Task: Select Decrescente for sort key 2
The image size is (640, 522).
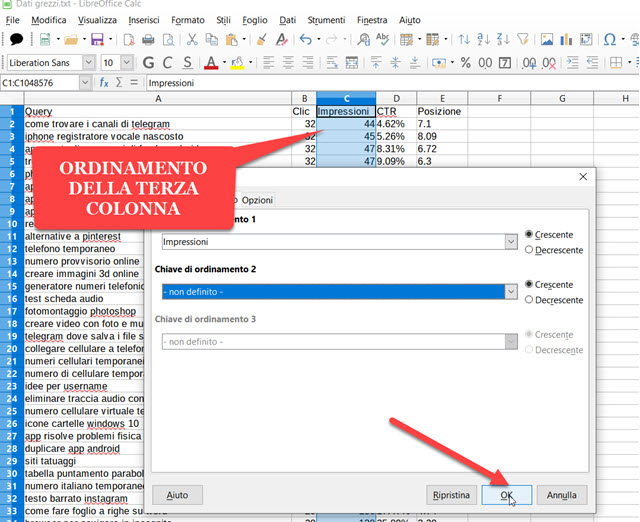Action: (529, 300)
